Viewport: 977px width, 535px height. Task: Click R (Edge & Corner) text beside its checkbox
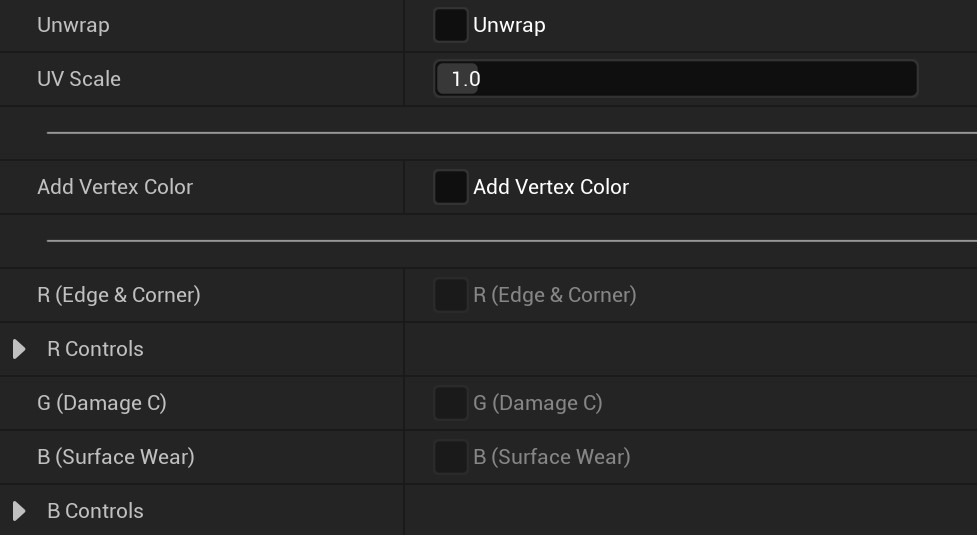click(x=555, y=295)
